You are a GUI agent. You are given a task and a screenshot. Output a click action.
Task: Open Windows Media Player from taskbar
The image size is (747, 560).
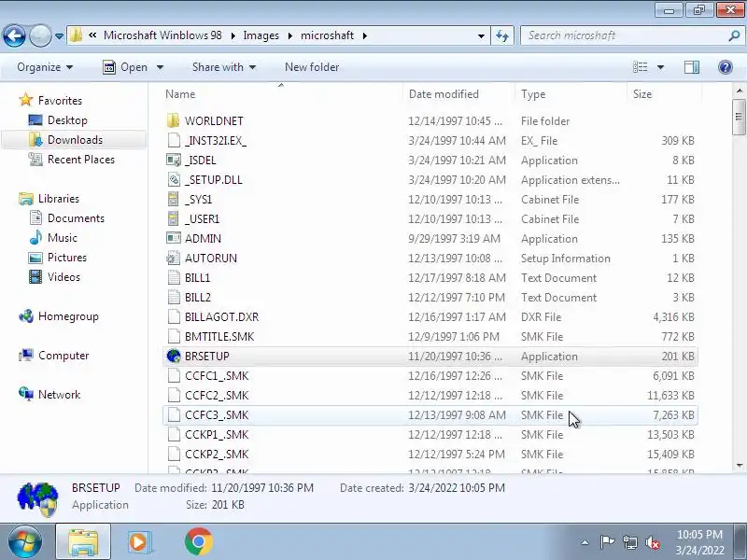[x=138, y=542]
